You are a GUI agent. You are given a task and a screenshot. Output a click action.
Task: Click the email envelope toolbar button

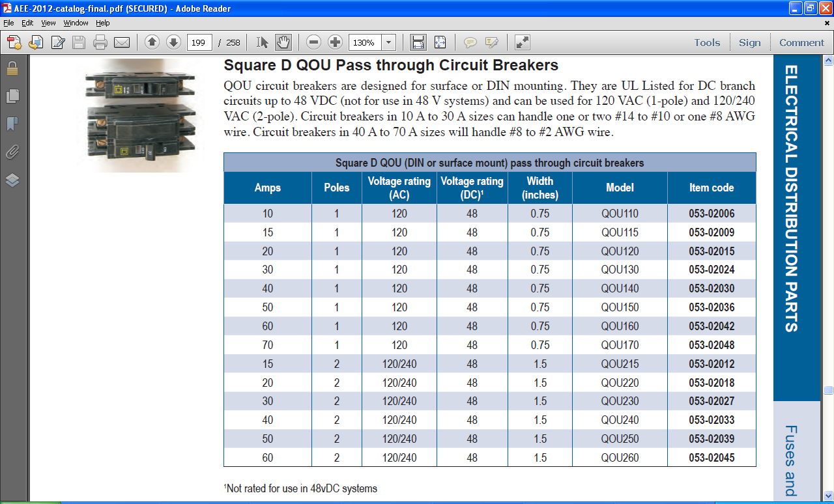[x=122, y=43]
